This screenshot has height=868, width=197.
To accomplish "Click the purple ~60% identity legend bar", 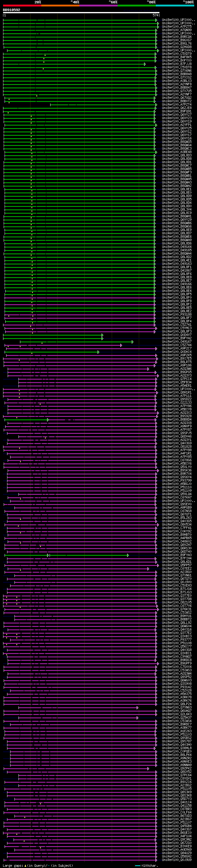I will tap(98, 6).
